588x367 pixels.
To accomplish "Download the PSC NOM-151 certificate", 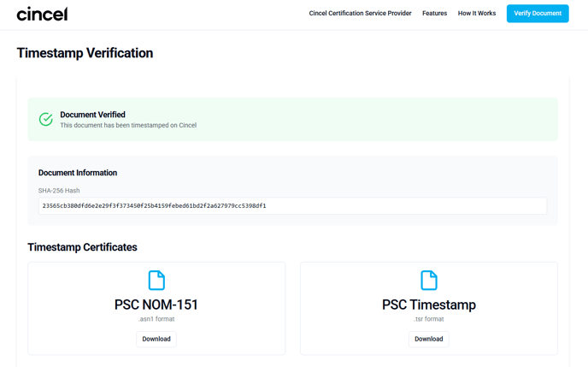I will point(156,339).
